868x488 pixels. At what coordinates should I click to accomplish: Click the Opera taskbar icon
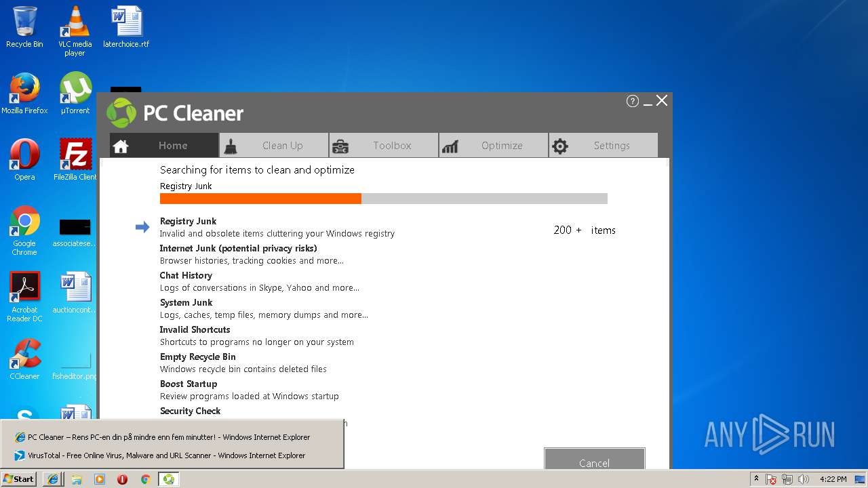click(123, 479)
